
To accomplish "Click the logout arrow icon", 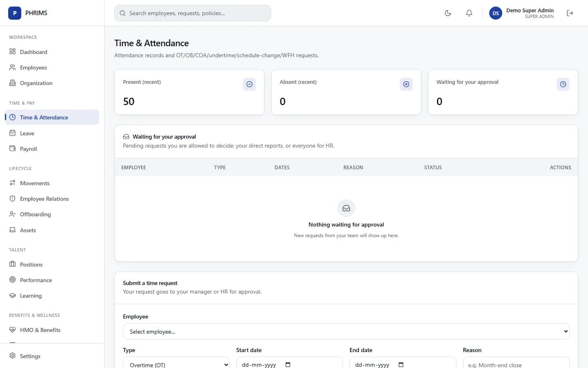I will [x=570, y=13].
